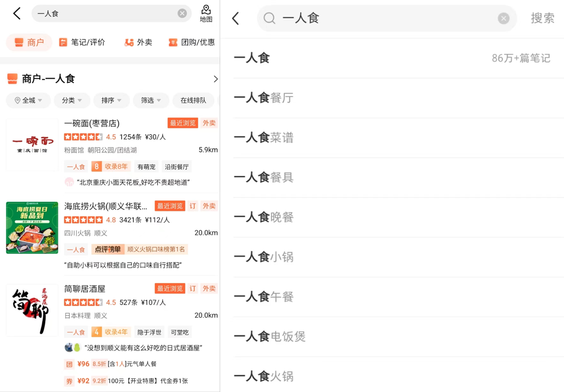Tap 外卖 badge on 一碗面 listing
The image size is (564, 392).
pyautogui.click(x=209, y=123)
